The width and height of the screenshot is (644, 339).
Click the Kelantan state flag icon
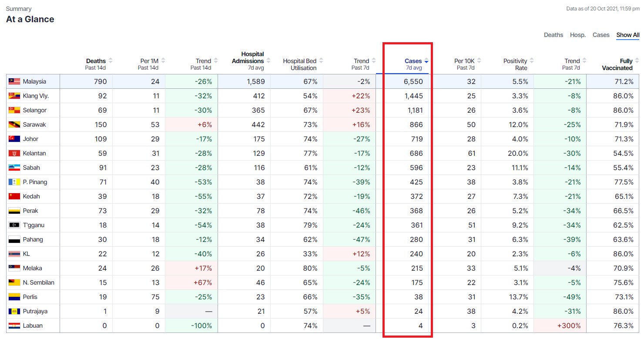(x=14, y=153)
